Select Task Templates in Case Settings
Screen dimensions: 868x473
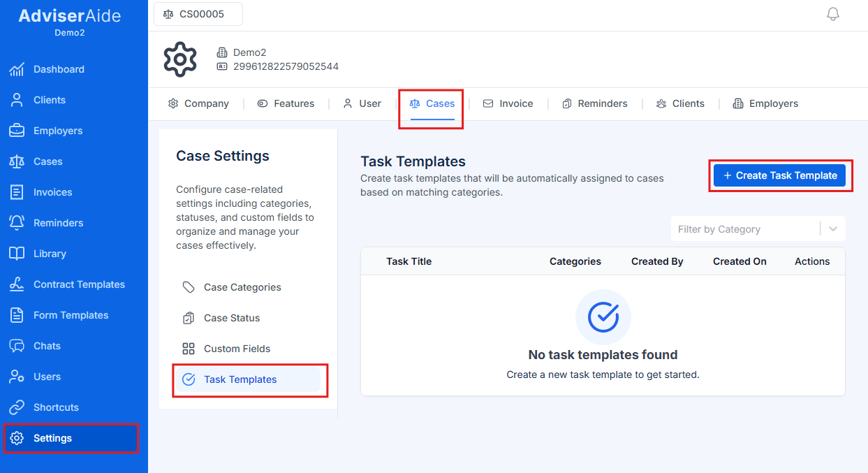[240, 379]
